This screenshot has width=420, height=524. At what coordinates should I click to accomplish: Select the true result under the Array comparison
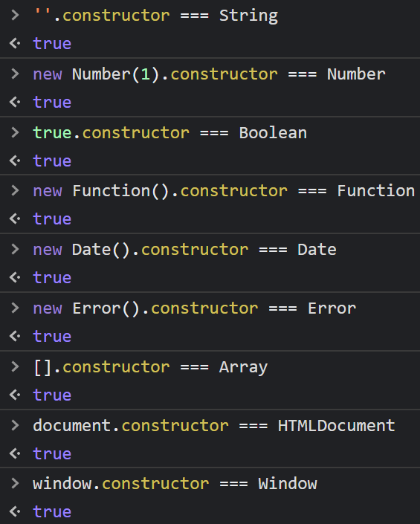pos(52,395)
